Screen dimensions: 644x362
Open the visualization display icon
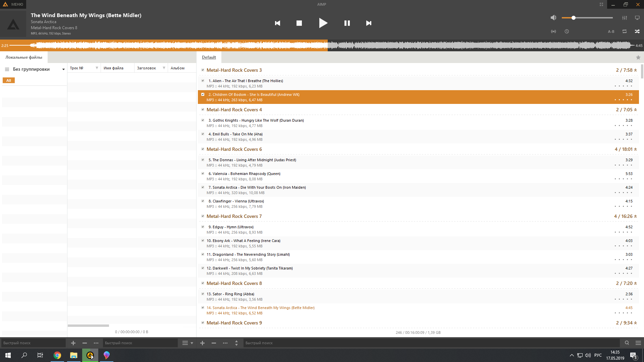tap(637, 18)
